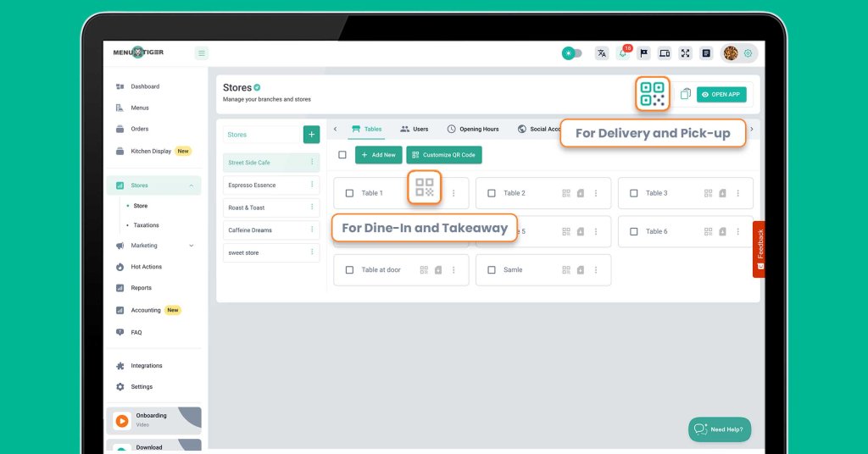The height and width of the screenshot is (454, 868).
Task: Click the Customize QR Code button
Action: (444, 155)
